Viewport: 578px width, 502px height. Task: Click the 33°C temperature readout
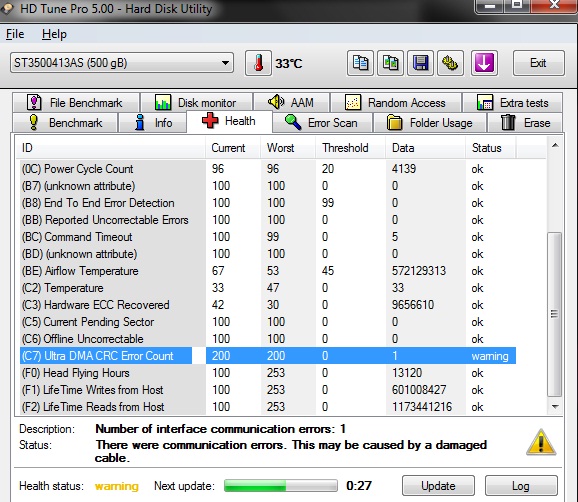tap(289, 63)
